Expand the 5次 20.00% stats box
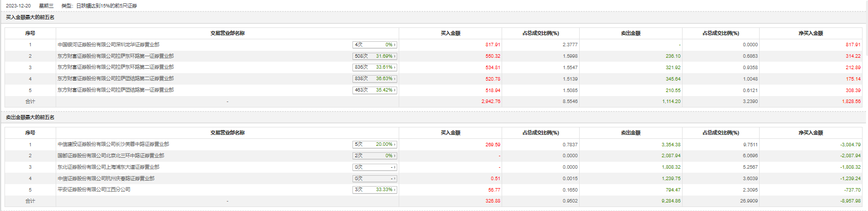 coord(375,144)
